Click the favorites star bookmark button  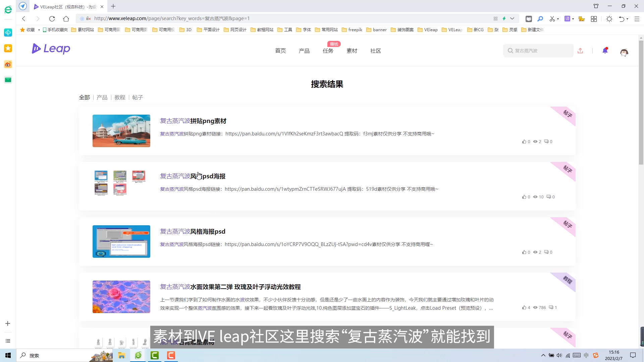(28, 30)
